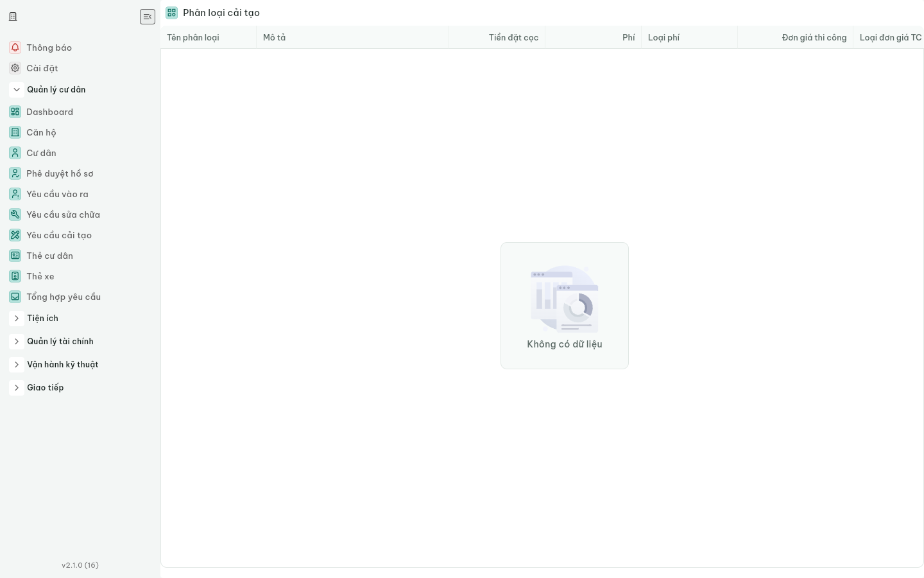Click the Tiện ích group label

click(x=42, y=319)
